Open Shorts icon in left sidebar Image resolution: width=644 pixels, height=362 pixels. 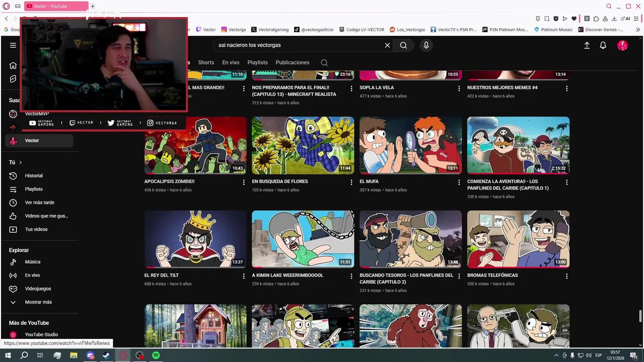coord(13,79)
